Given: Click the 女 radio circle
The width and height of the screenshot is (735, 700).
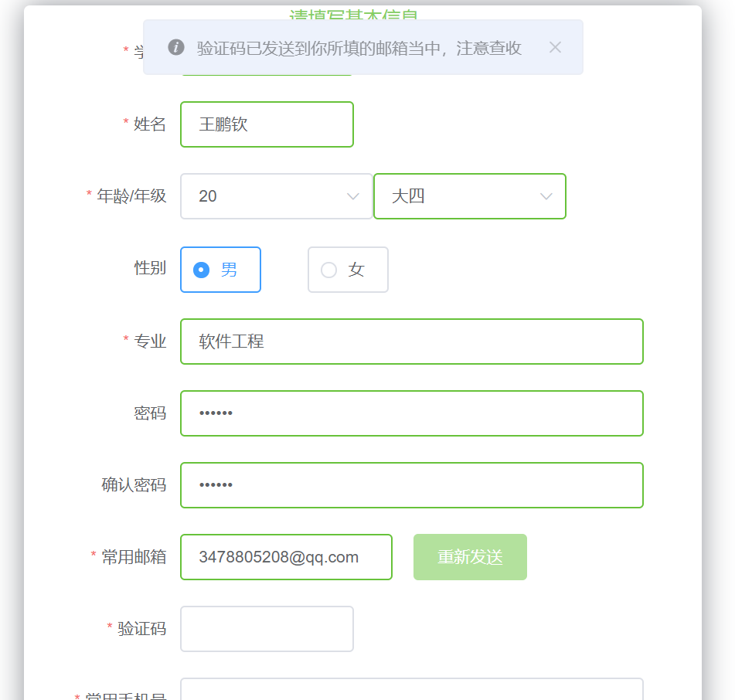Looking at the screenshot, I should (x=328, y=270).
